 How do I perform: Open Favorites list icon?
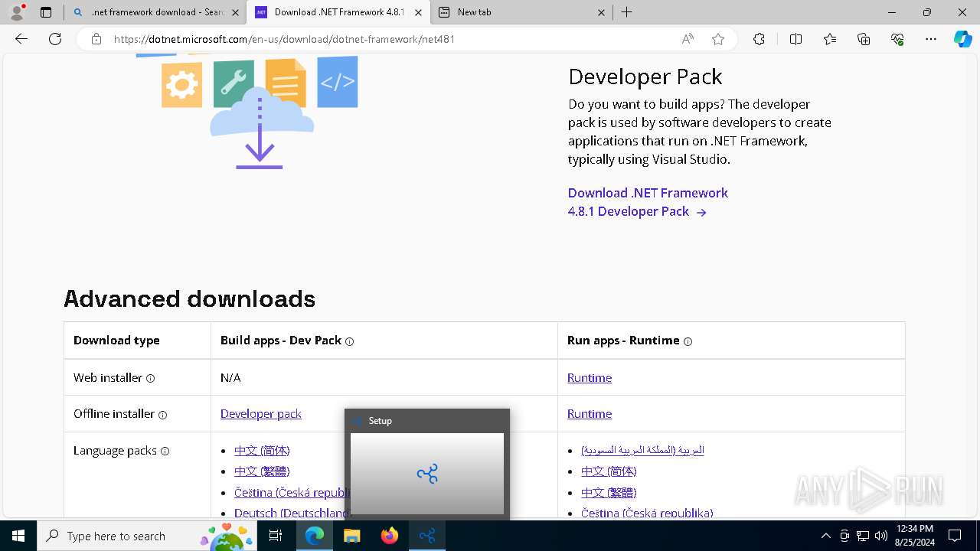coord(830,39)
